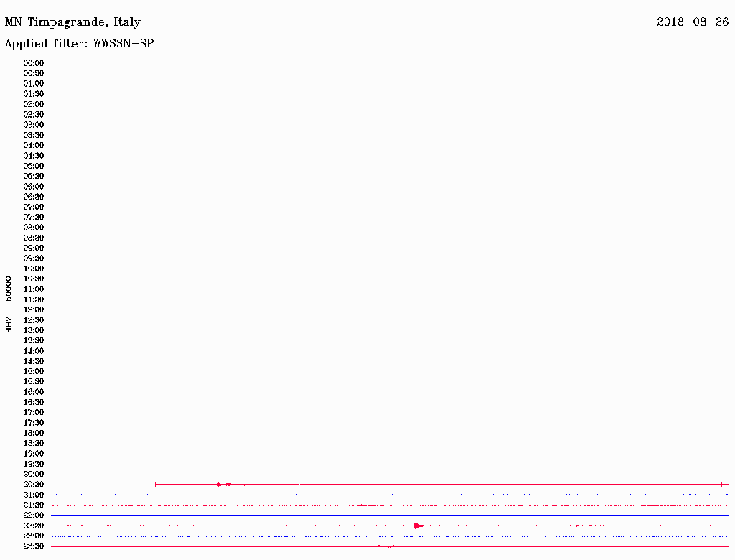The height and width of the screenshot is (560, 735).
Task: Click the start tick of the 20:30 trace
Action: point(156,485)
